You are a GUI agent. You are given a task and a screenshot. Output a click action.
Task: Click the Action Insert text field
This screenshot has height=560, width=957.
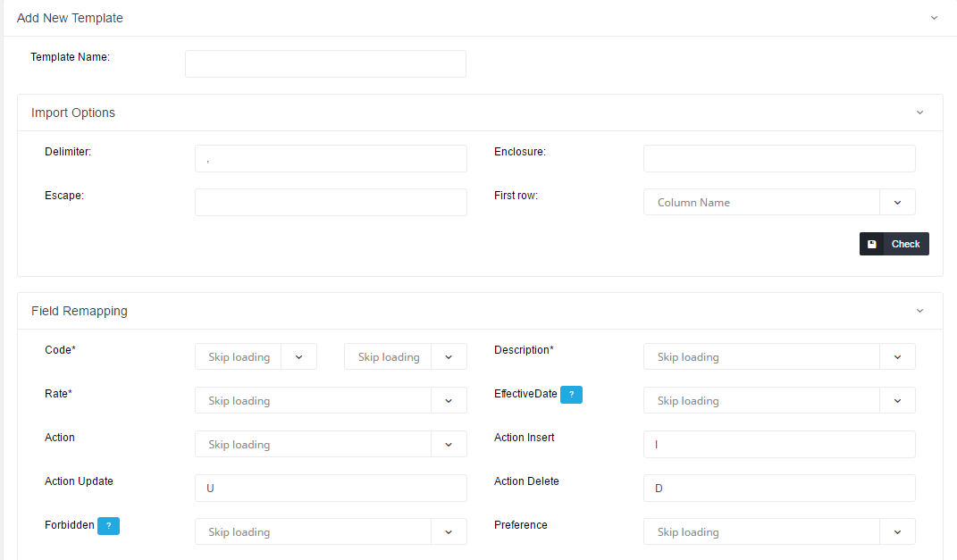coord(778,445)
